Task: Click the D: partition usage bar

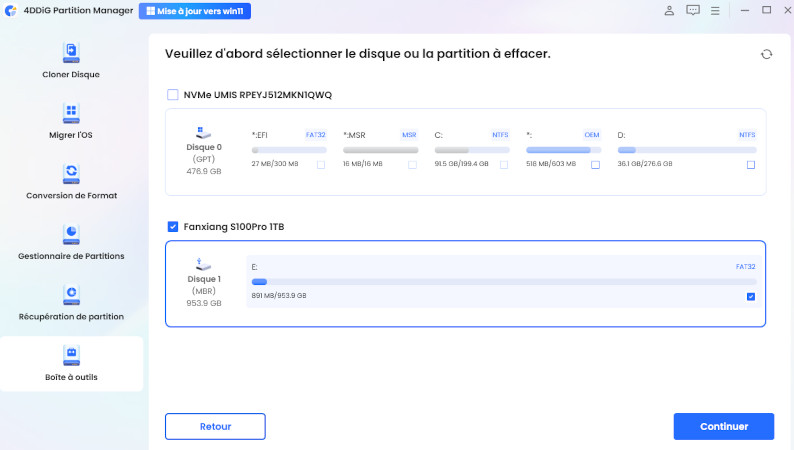Action: point(687,150)
